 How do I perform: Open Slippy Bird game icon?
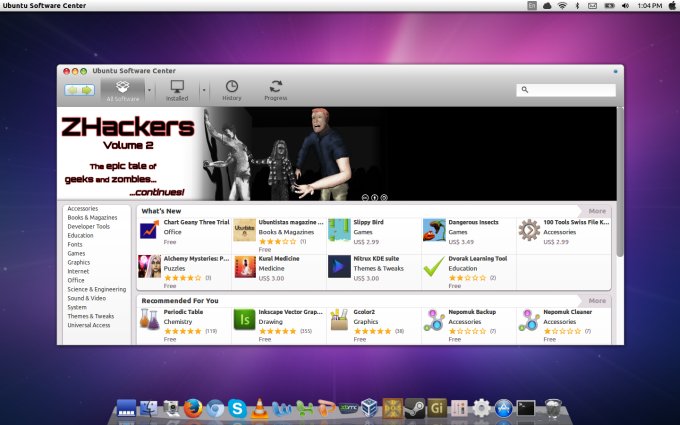click(x=339, y=230)
